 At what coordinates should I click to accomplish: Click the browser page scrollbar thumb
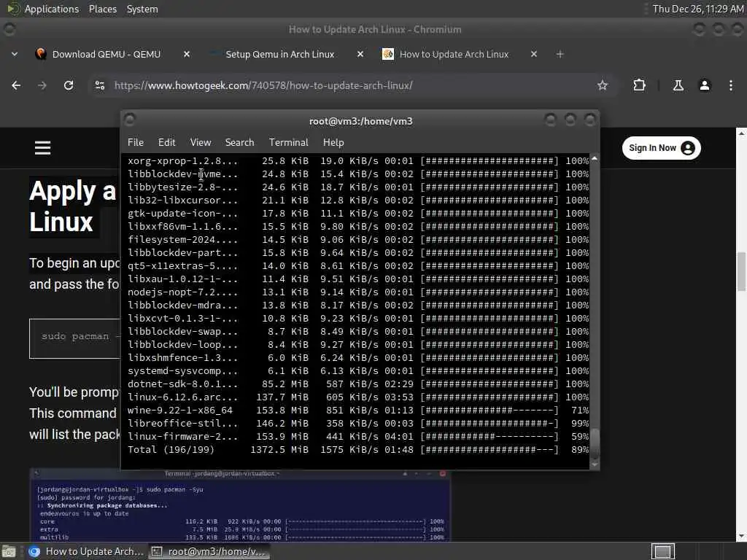741,271
